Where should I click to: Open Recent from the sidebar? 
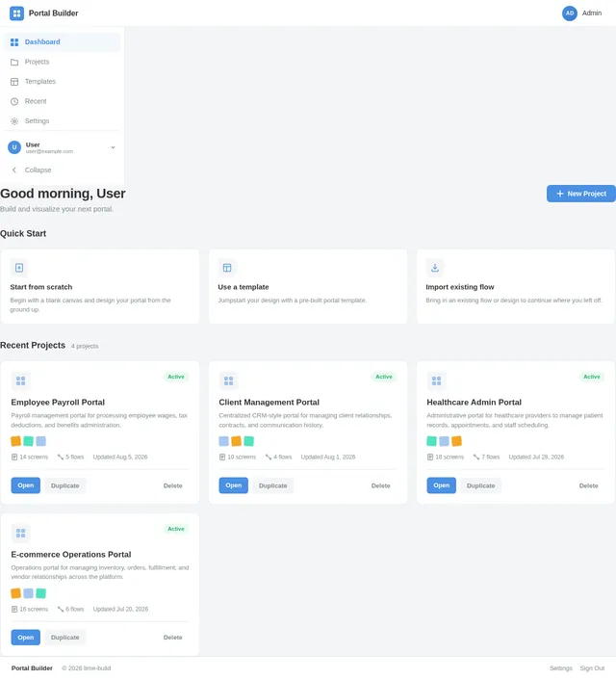point(62,101)
